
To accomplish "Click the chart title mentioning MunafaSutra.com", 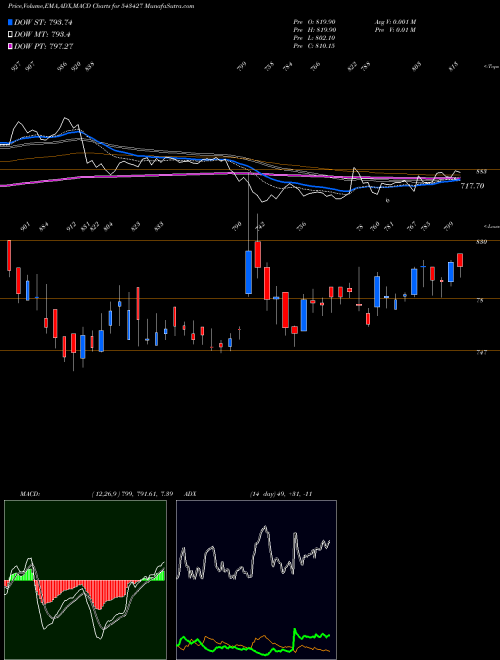I will 101,6.
